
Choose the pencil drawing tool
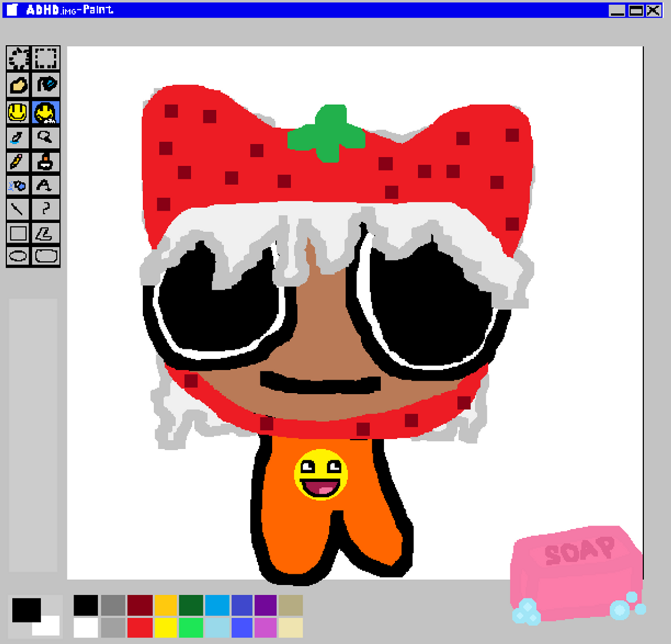[x=18, y=162]
